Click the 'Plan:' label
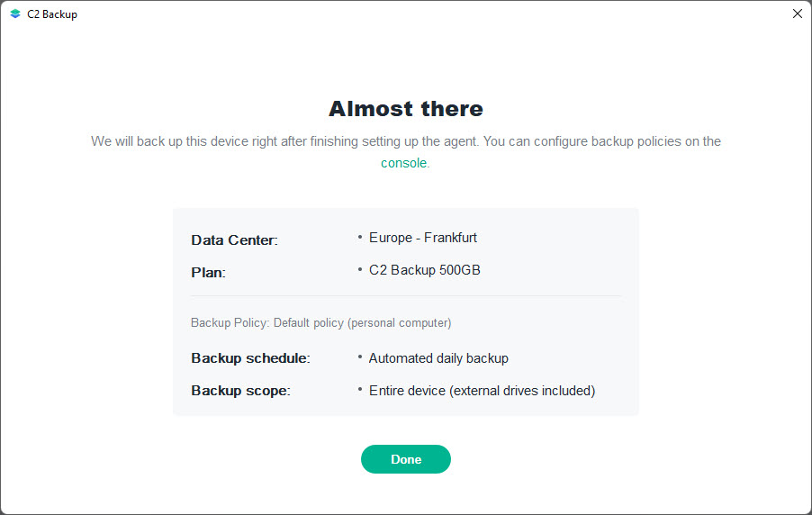This screenshot has height=515, width=812. (x=208, y=272)
